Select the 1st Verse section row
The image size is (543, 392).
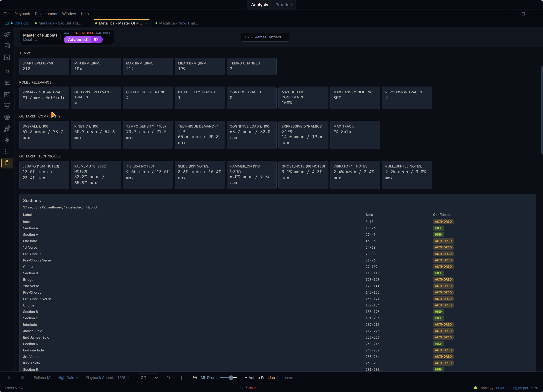click(x=277, y=247)
